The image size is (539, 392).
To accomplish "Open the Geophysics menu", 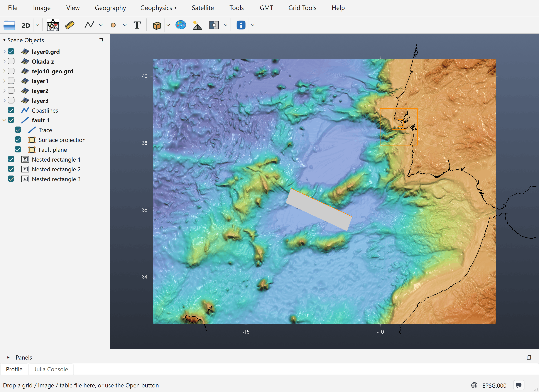I will (x=159, y=8).
